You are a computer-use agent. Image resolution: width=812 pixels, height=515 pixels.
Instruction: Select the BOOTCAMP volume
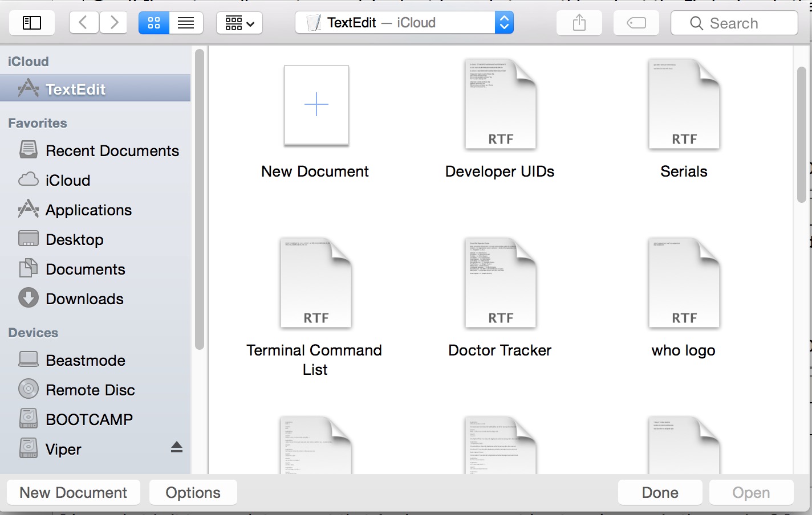(95, 419)
